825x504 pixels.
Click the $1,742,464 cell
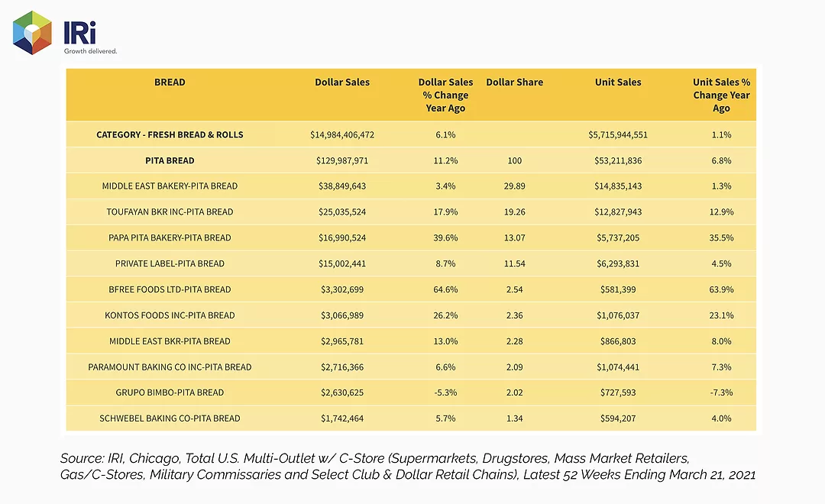tap(342, 418)
